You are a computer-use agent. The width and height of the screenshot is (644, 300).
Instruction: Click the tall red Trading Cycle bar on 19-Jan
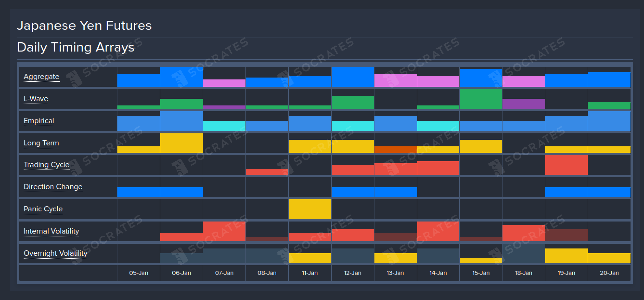[x=566, y=165]
